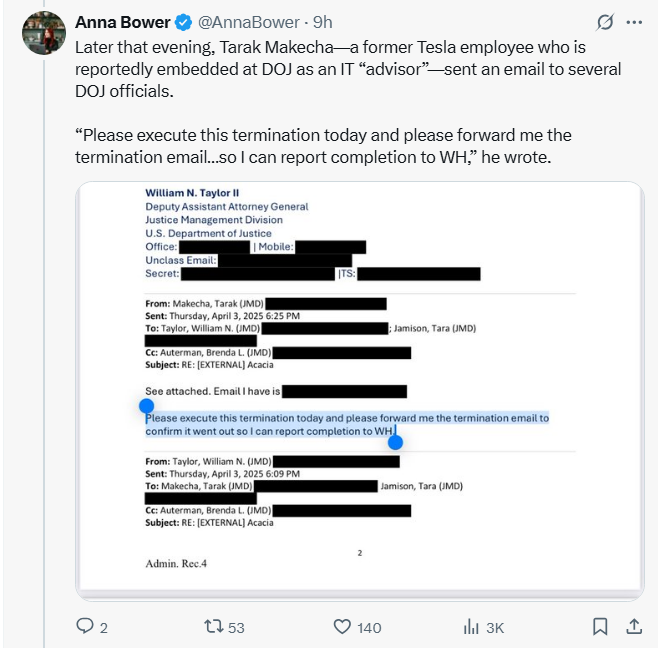Click the 53 reposts count
Viewport: 658px width, 648px height.
pyautogui.click(x=236, y=627)
